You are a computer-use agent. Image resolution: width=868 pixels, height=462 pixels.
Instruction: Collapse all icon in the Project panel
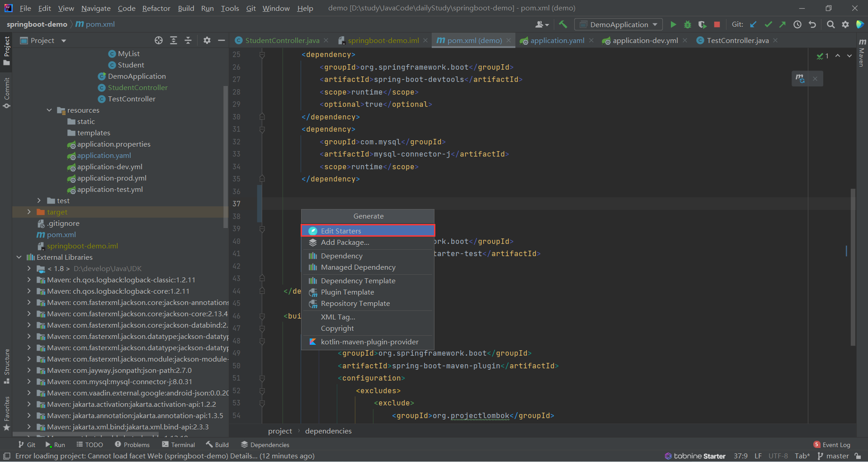[x=188, y=40]
